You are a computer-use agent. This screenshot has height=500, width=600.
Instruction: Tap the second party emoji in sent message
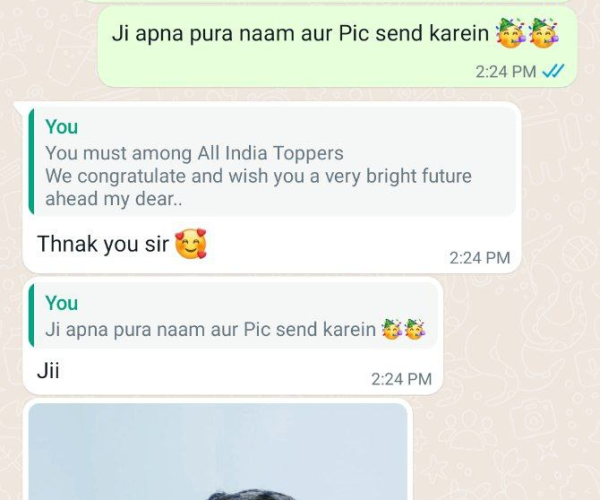tap(543, 33)
